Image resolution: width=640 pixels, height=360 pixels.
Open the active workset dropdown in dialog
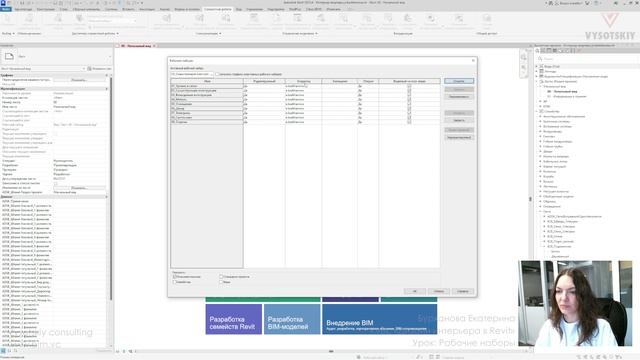click(191, 74)
